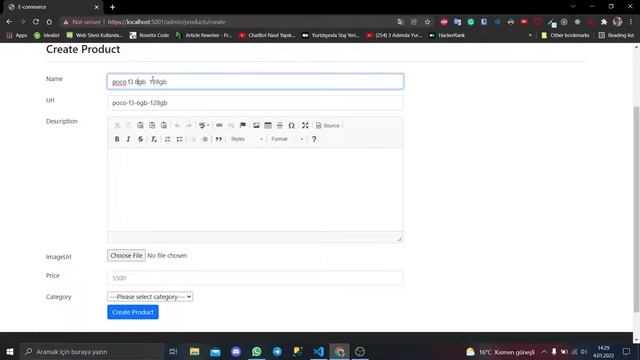640x360 pixels.
Task: Click the Create Product button
Action: 133,312
